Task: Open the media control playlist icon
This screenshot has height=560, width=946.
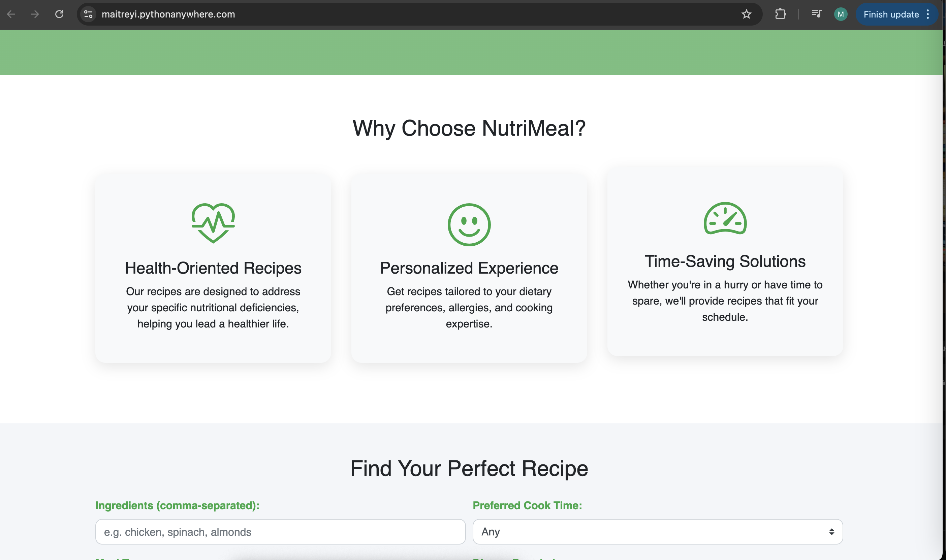Action: tap(816, 14)
